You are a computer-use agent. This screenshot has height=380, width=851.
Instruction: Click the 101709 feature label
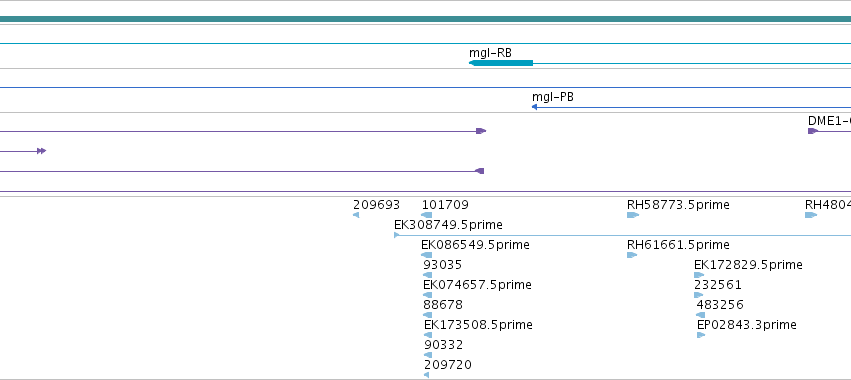tap(445, 205)
